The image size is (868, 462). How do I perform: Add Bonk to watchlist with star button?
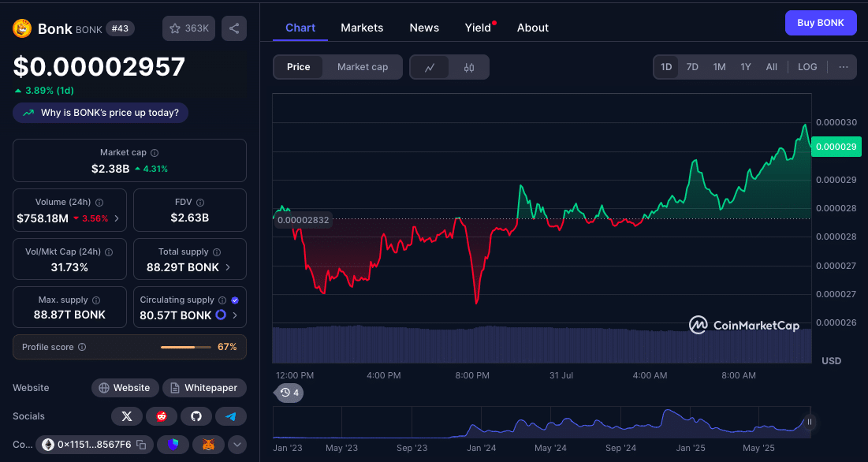(x=188, y=28)
